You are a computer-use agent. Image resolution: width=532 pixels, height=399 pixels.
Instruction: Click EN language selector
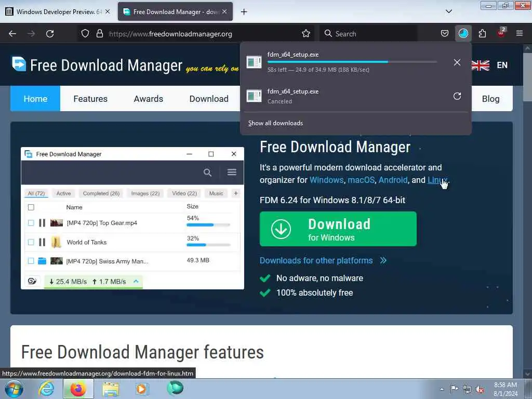pos(502,65)
